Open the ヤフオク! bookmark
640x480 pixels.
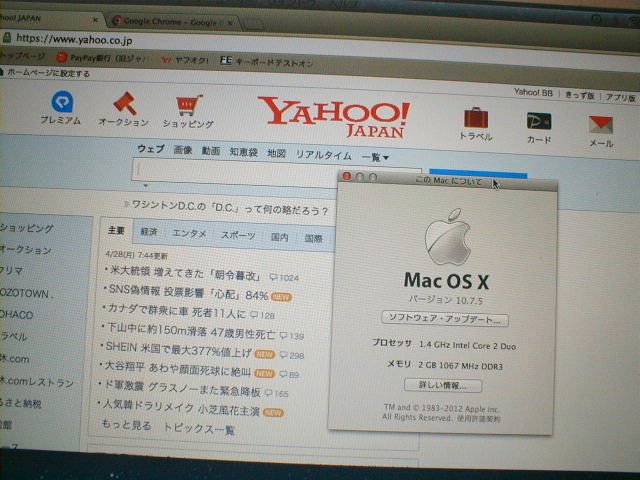coord(184,60)
